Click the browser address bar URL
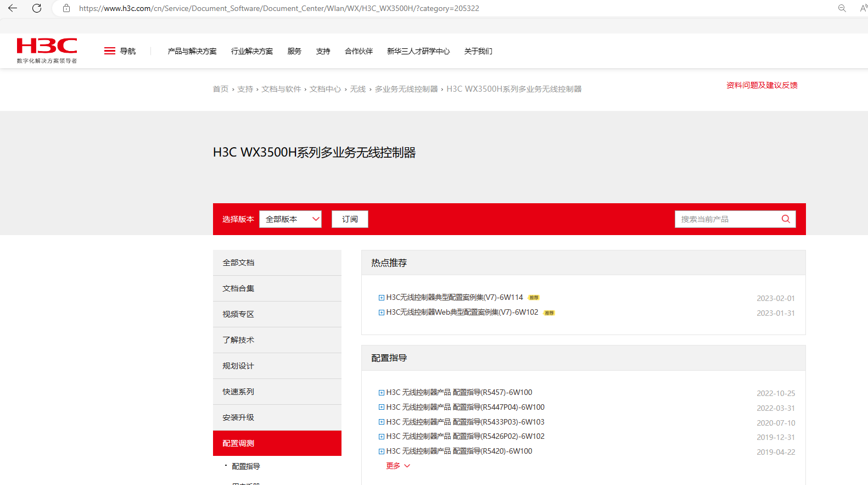868x485 pixels. [279, 8]
